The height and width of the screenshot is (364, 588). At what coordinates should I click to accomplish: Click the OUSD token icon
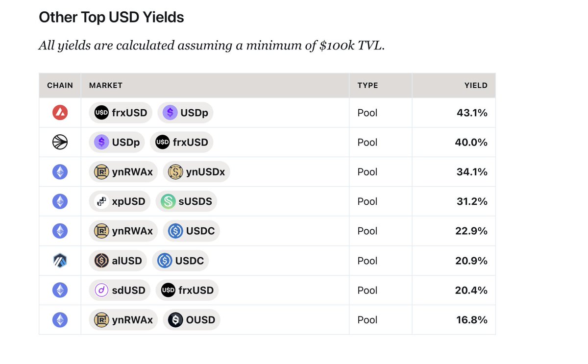point(175,320)
